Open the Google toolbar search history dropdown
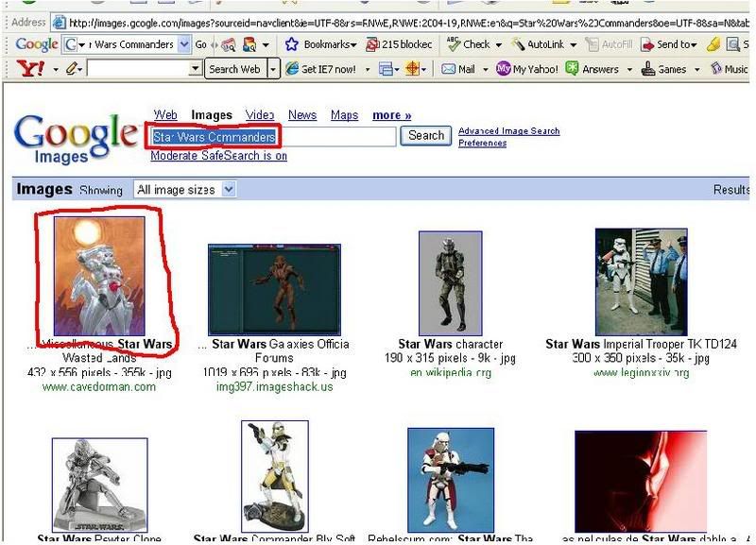 (x=183, y=44)
